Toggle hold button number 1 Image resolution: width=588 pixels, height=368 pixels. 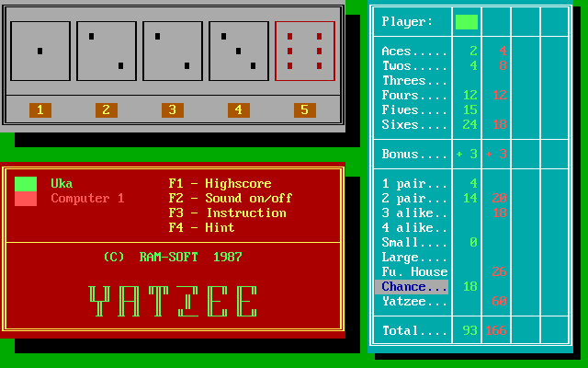coord(40,110)
